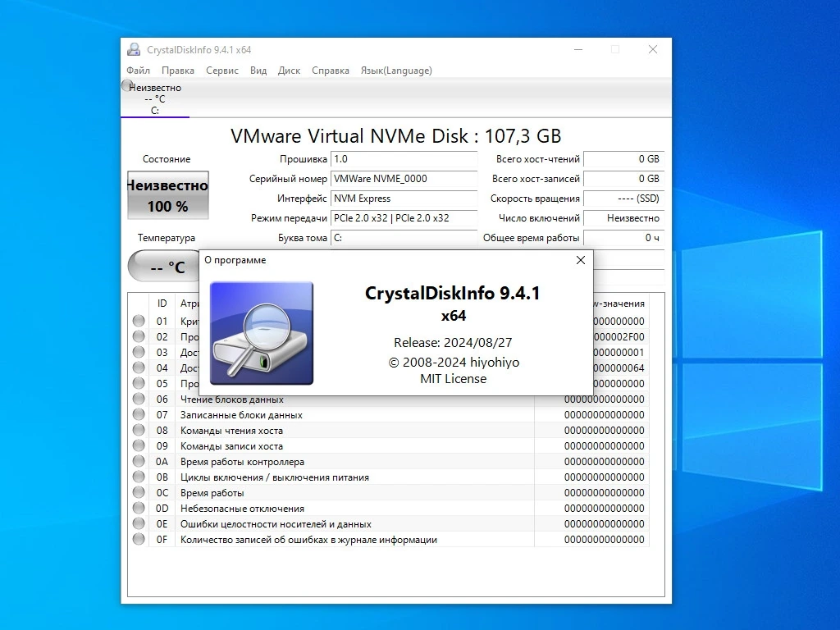
Task: Click the ID column header
Action: (x=162, y=304)
